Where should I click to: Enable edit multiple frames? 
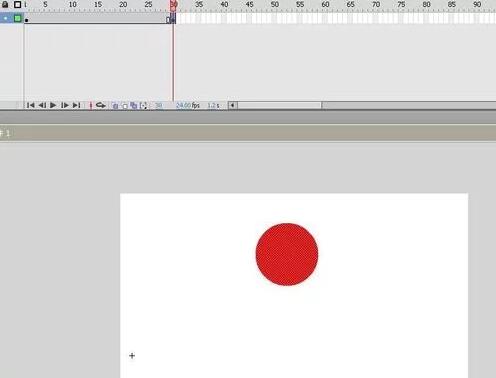click(x=134, y=106)
